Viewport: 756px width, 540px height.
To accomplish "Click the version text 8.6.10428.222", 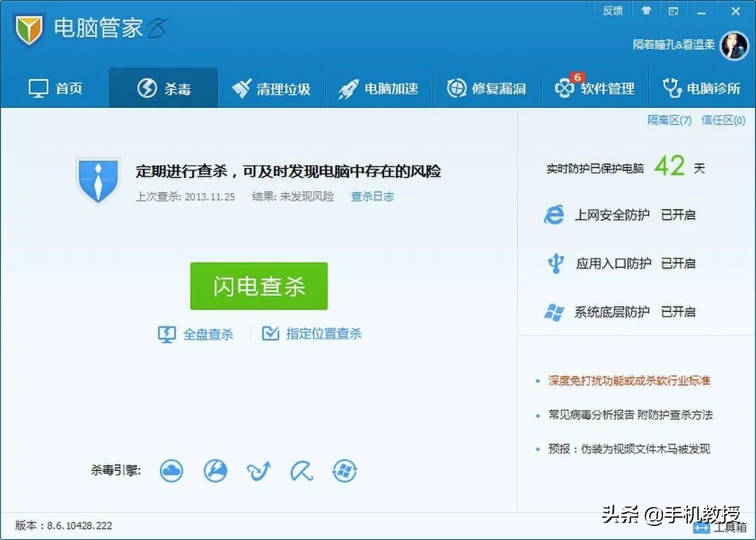I will [80, 525].
